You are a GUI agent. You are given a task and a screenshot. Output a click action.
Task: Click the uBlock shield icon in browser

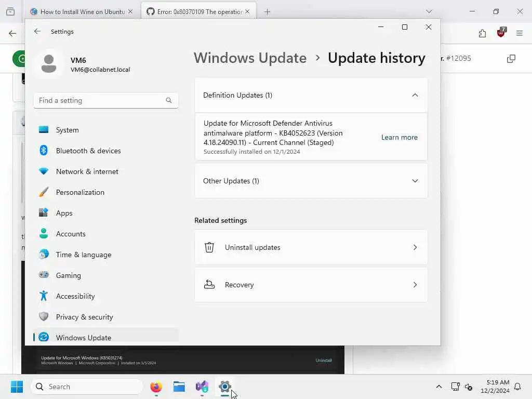[x=501, y=33]
